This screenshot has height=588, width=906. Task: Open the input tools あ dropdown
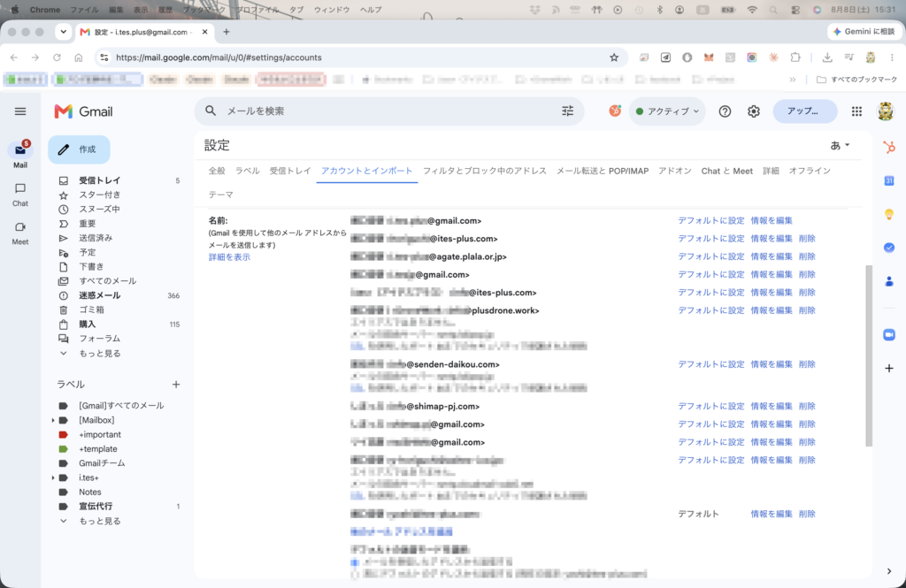(840, 146)
